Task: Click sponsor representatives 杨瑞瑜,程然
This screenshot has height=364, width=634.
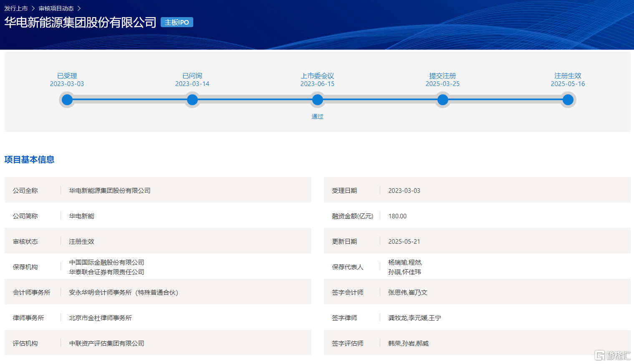Action: (x=405, y=262)
